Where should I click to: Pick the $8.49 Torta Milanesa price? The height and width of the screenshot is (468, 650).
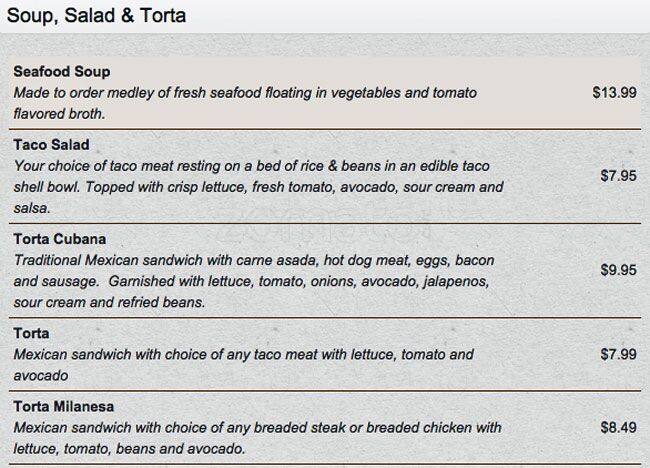pyautogui.click(x=617, y=428)
